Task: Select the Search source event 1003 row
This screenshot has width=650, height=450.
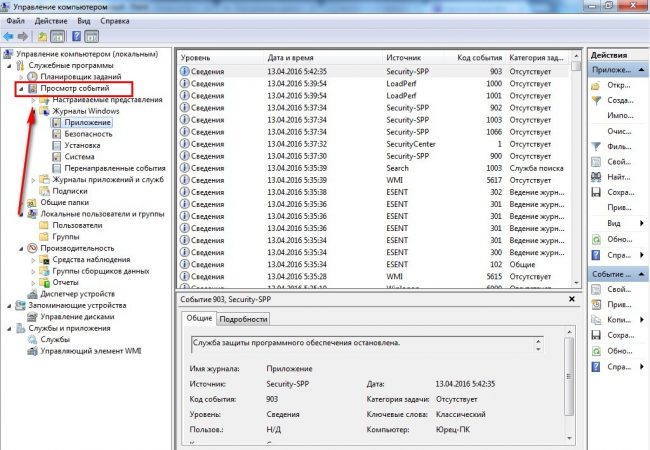Action: click(374, 168)
